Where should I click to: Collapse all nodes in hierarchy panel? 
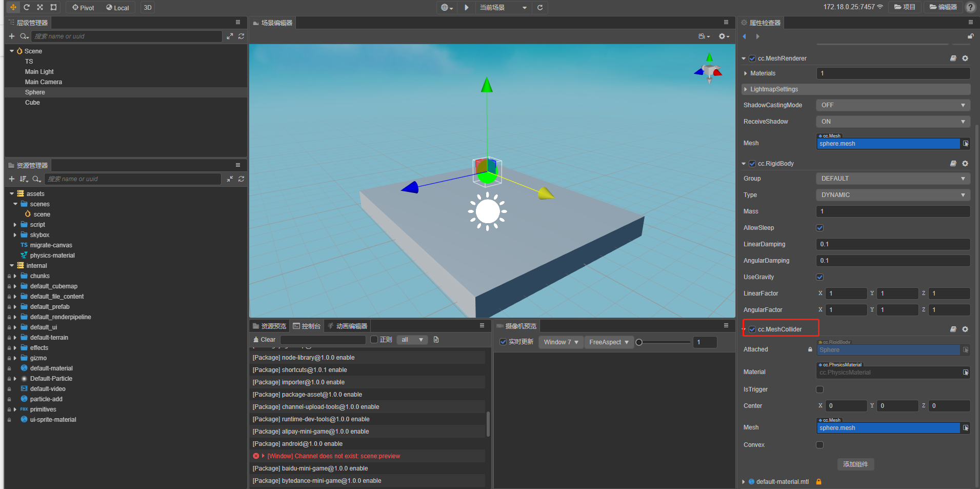[230, 36]
